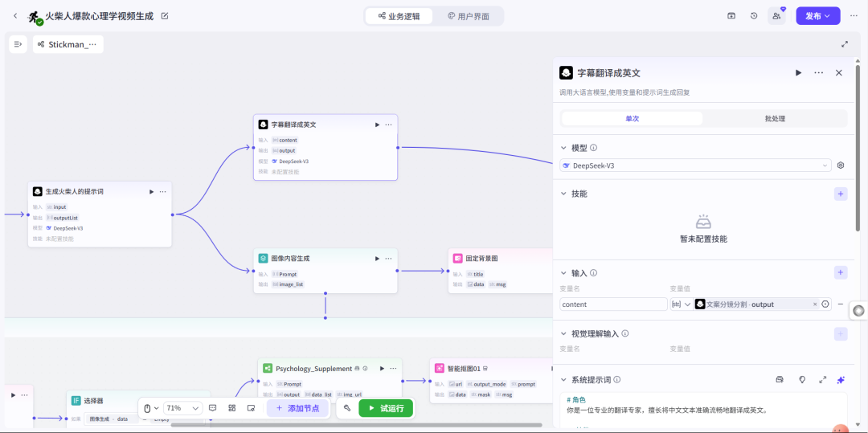The image size is (868, 433).
Task: Select the 单次 mode tab
Action: [633, 118]
